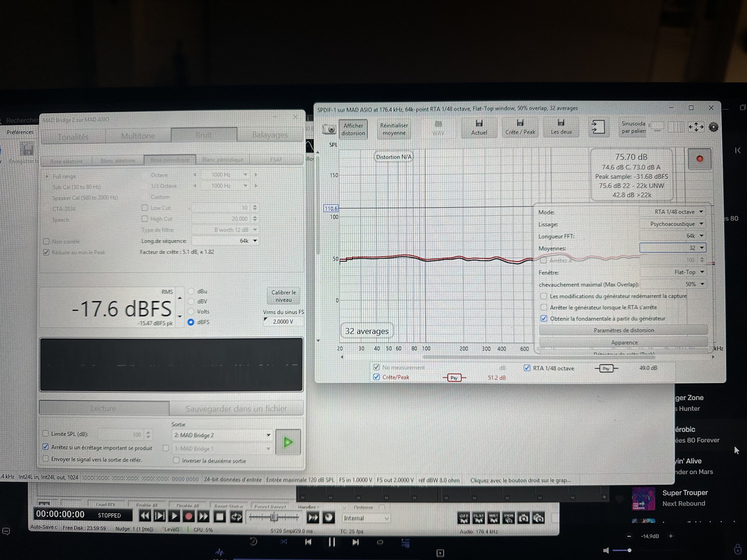Toggle Obtenir la fondamentale à partir du générateur

[544, 318]
